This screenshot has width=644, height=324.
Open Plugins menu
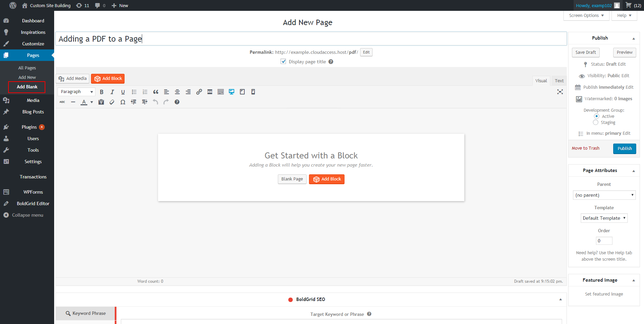pyautogui.click(x=27, y=127)
